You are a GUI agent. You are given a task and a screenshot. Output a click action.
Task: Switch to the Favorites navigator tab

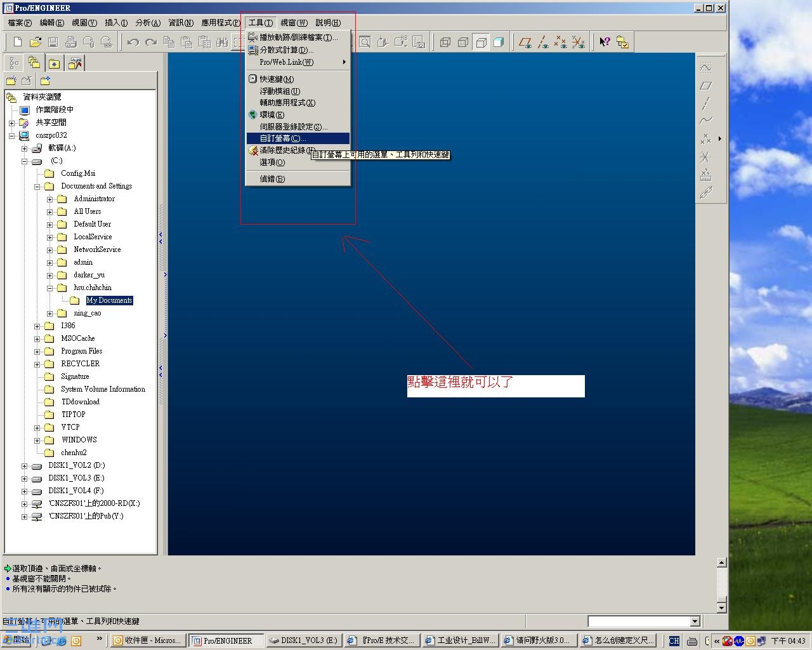pyautogui.click(x=55, y=63)
